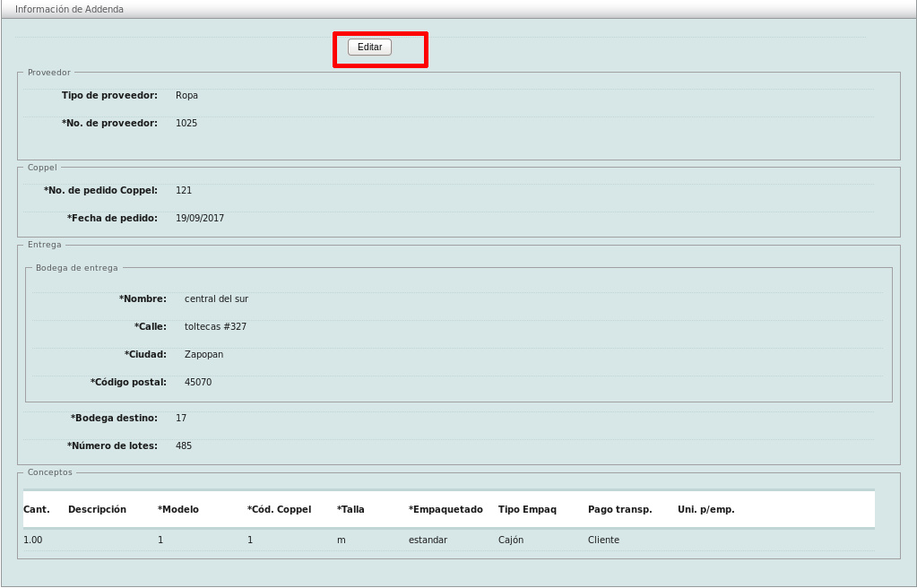This screenshot has width=917, height=588.
Task: Click the Descripción column header
Action: click(x=97, y=509)
